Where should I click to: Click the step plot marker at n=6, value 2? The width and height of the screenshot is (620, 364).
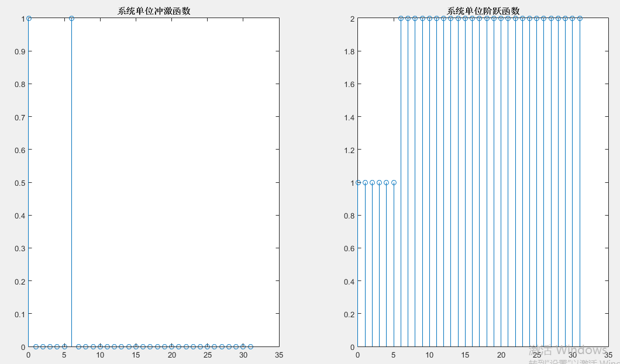[401, 19]
